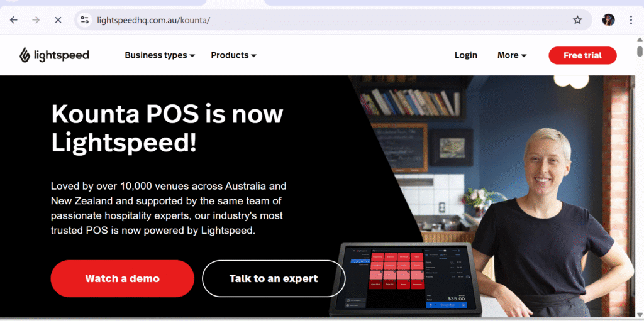
Task: Open site information icon in address bar
Action: tap(85, 20)
